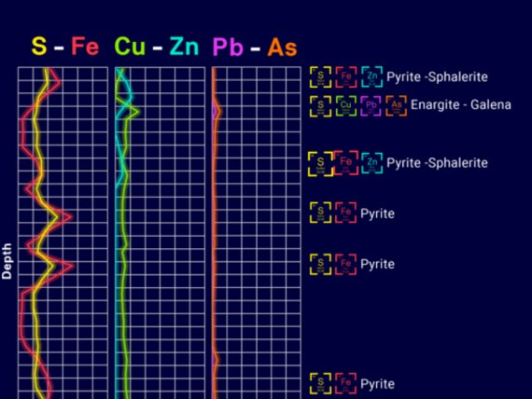Click the yellow S icon beside Enargite - Galena
The image size is (532, 399).
pyautogui.click(x=320, y=105)
